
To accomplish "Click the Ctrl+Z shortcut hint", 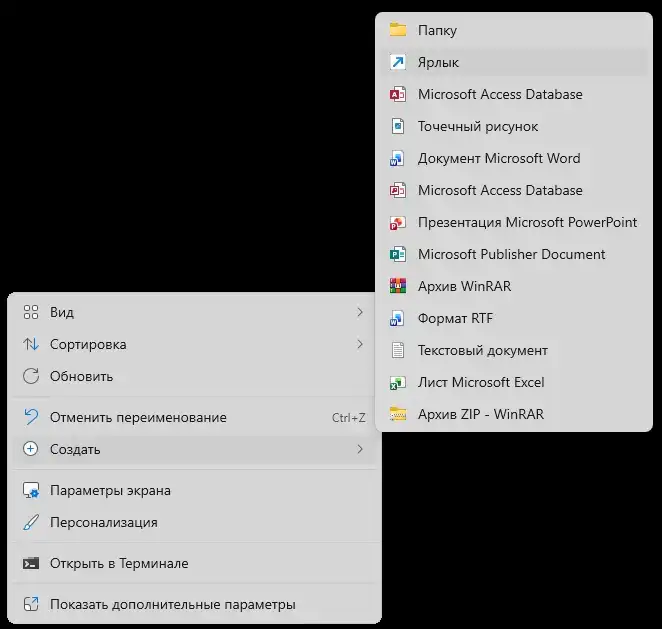I will [x=349, y=418].
